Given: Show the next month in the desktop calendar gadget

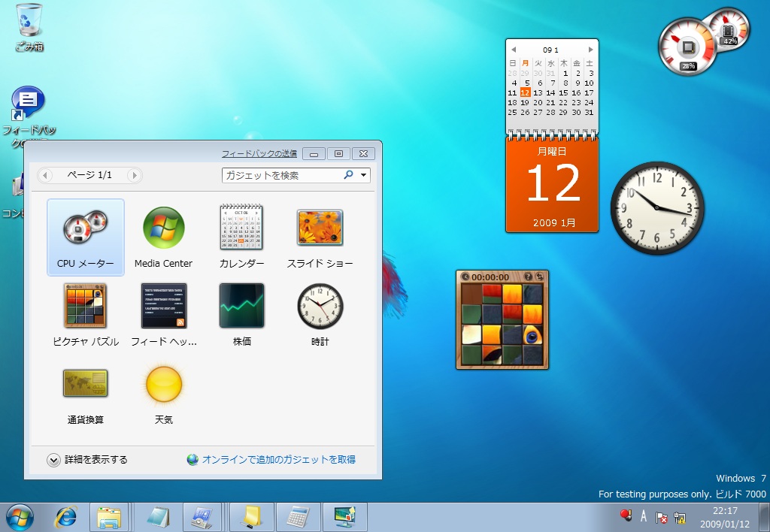Looking at the screenshot, I should coord(591,50).
